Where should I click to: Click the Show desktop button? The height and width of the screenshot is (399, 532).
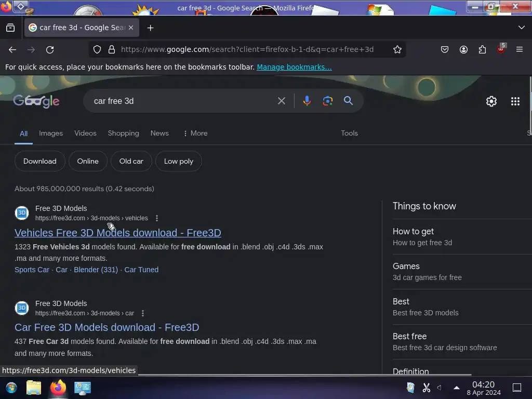pos(517,388)
